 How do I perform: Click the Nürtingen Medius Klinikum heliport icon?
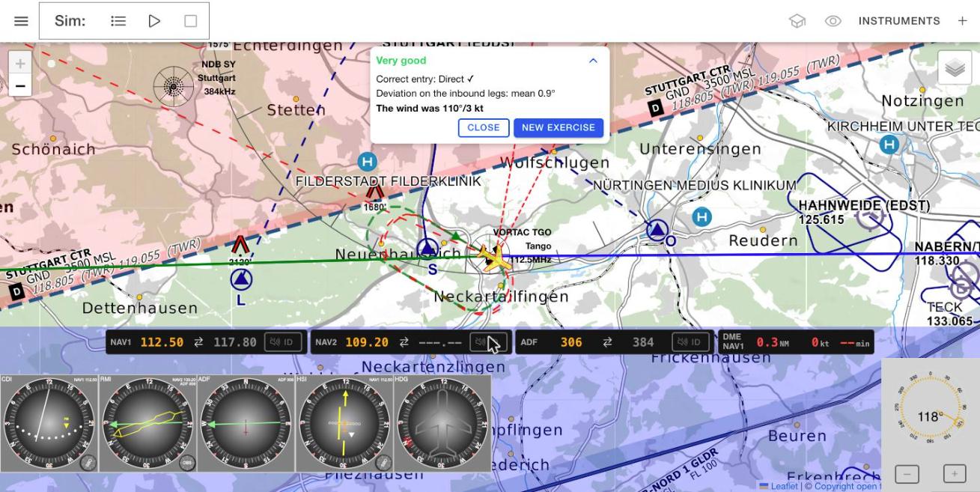coord(701,217)
